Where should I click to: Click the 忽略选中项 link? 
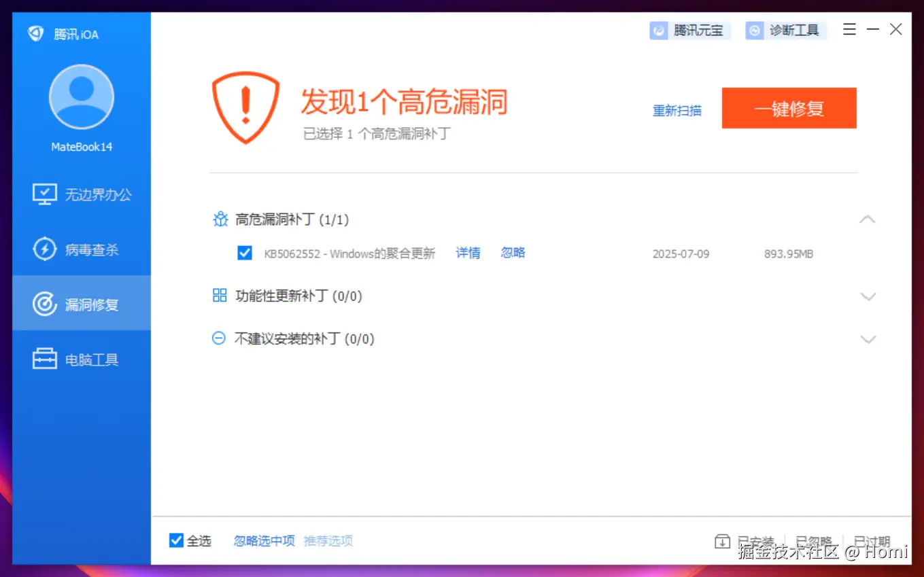pos(264,541)
